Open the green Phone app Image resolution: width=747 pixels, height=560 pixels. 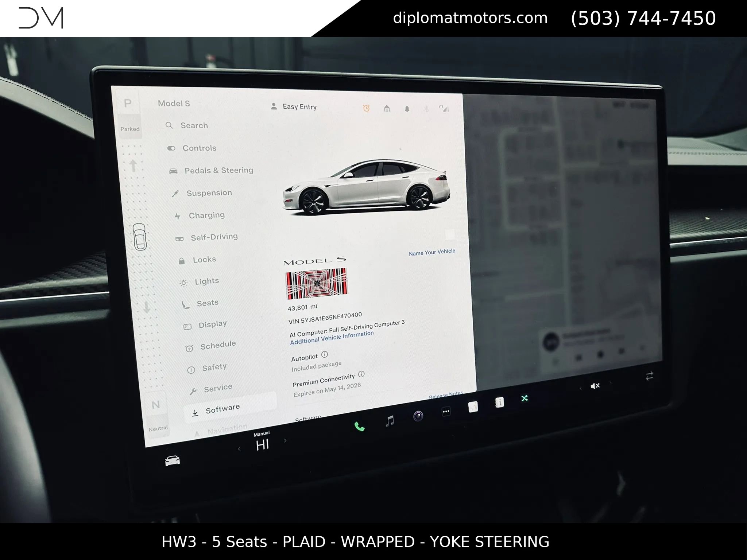click(360, 426)
